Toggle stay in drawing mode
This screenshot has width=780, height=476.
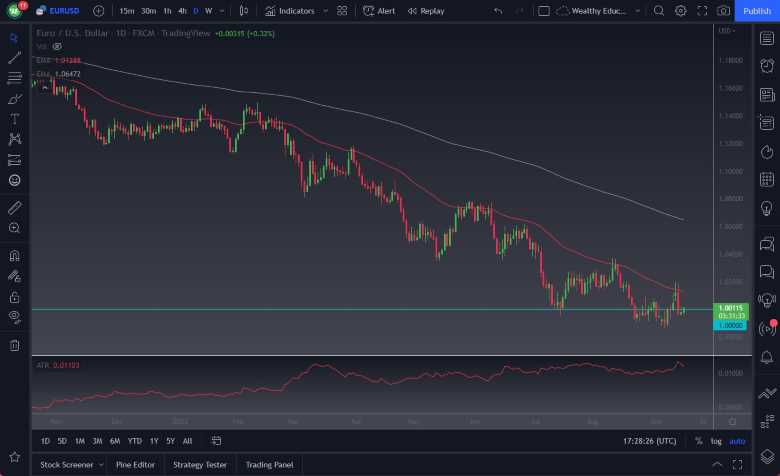14,276
